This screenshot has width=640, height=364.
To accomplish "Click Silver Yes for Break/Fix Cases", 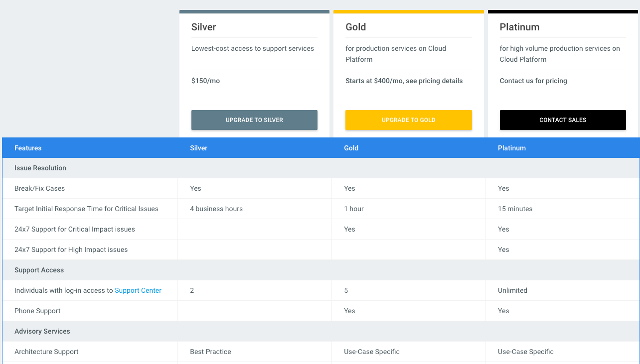I will click(195, 188).
